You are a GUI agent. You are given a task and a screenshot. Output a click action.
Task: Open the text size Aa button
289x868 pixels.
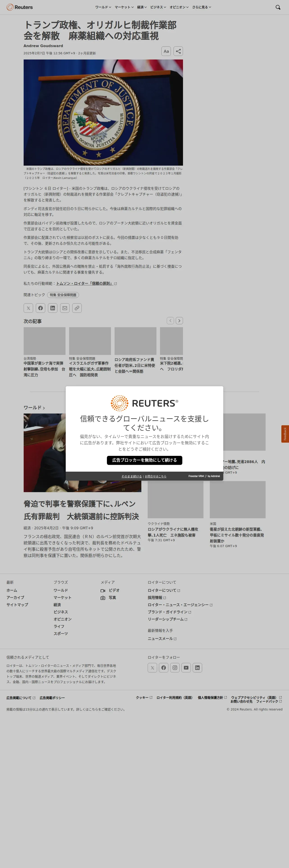[x=166, y=51]
